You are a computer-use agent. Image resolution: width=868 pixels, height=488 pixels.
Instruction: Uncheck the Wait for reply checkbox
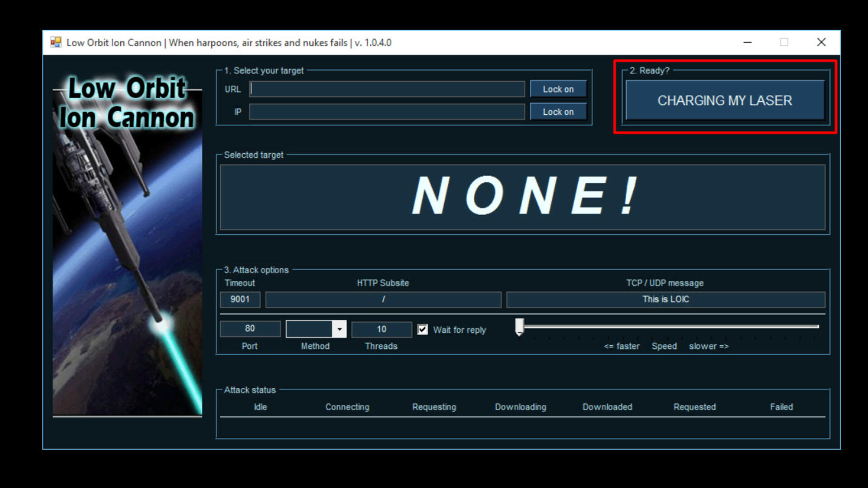click(x=423, y=329)
